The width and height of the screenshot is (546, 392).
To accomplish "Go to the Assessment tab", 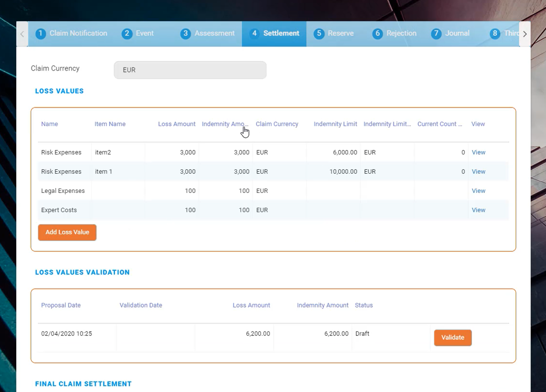I will click(x=208, y=34).
